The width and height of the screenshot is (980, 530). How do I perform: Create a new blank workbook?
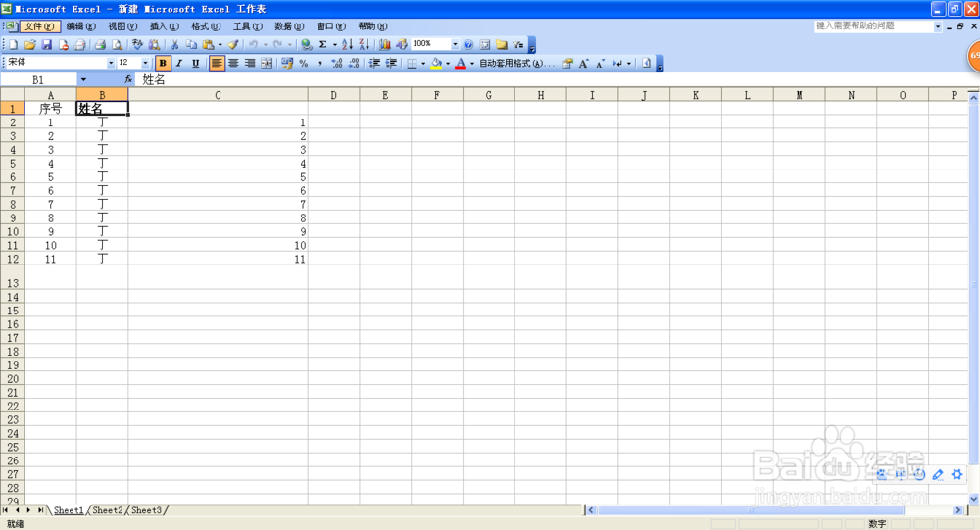13,44
